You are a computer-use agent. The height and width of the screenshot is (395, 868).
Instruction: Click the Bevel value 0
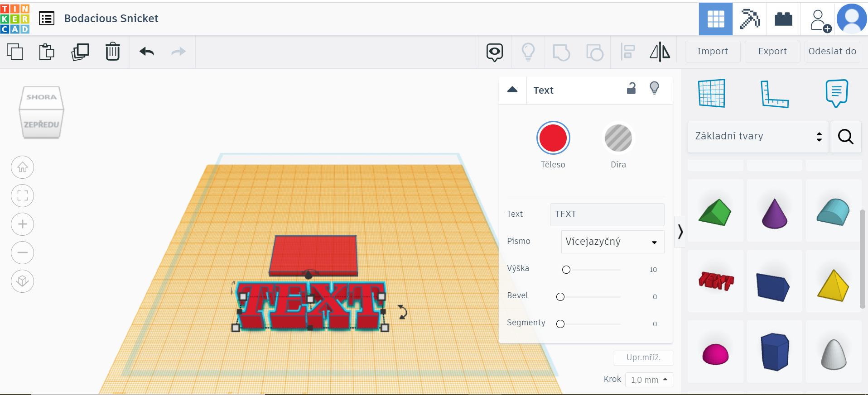[655, 297]
